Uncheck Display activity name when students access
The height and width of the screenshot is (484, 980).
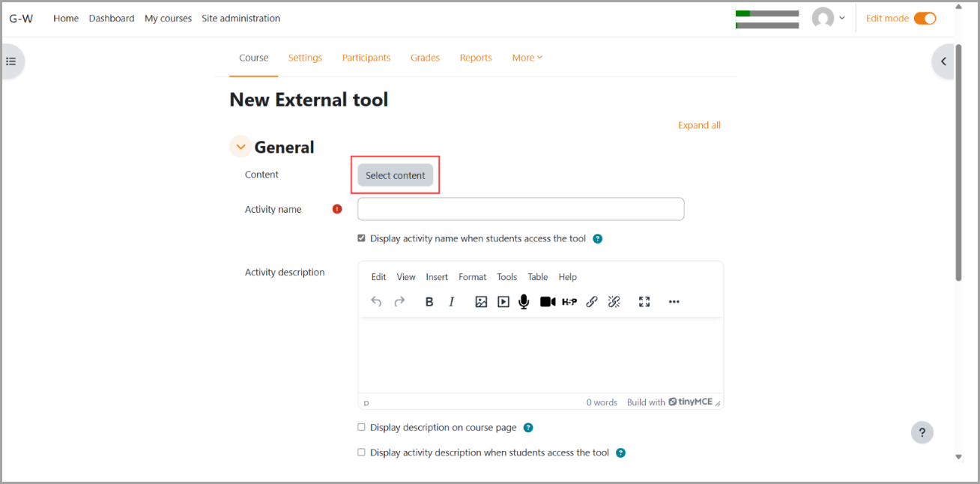[362, 238]
